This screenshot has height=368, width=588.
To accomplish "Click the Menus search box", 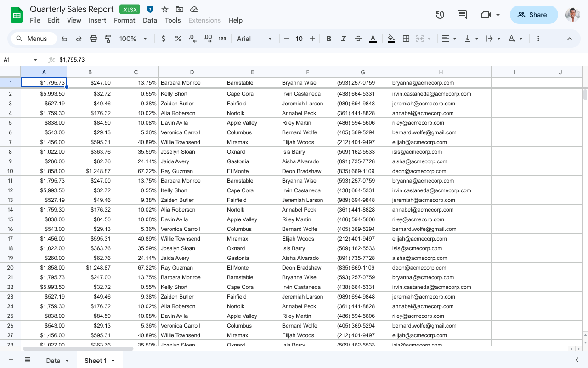I will coord(33,39).
